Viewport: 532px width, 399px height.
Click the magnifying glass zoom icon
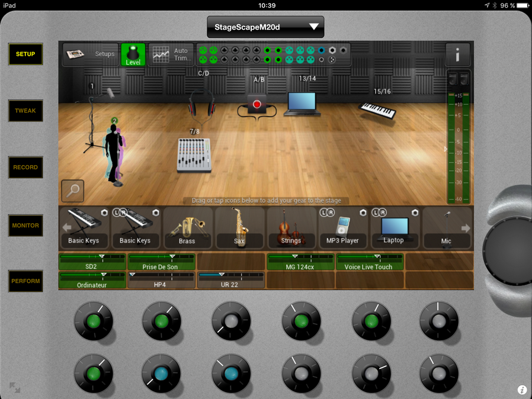(x=73, y=191)
